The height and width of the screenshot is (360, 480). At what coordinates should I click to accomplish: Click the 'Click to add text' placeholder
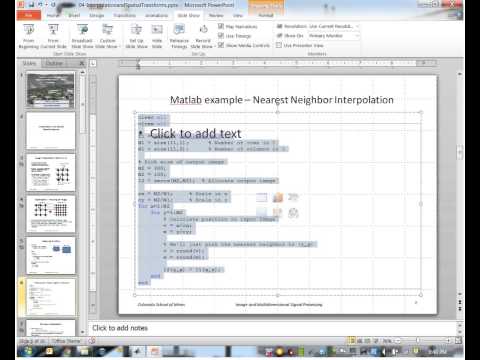click(195, 134)
